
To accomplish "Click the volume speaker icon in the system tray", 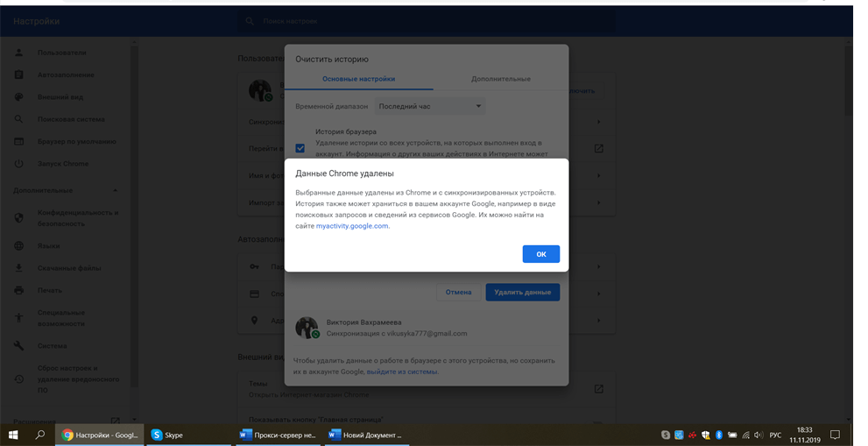I will point(759,435).
